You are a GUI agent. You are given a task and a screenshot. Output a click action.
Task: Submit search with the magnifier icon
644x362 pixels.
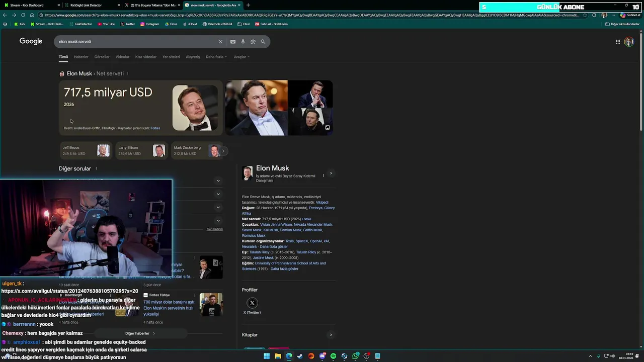[263, 42]
